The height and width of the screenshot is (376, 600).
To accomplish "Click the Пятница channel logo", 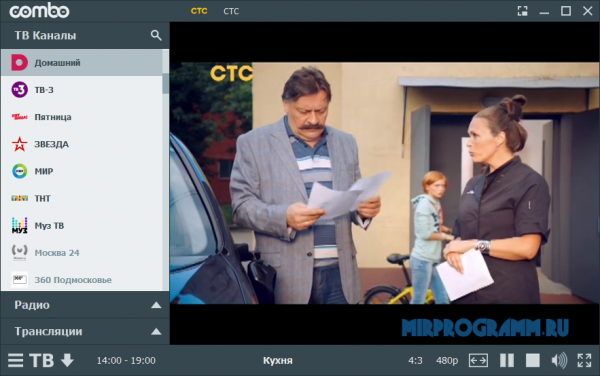I will tap(20, 117).
